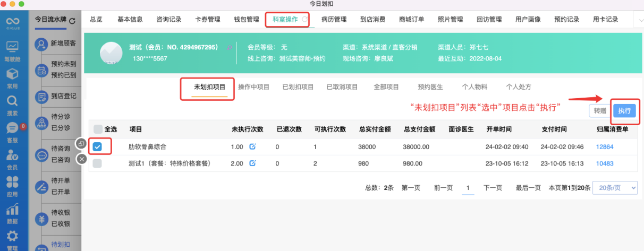The height and width of the screenshot is (251, 644).
Task: Switch to the 基本信息 tab
Action: 130,20
